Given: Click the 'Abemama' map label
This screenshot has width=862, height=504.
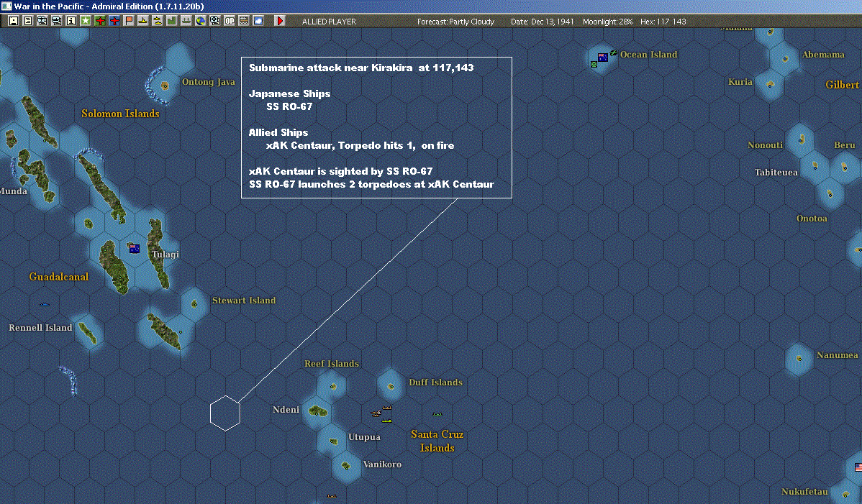Looking at the screenshot, I should coord(823,55).
